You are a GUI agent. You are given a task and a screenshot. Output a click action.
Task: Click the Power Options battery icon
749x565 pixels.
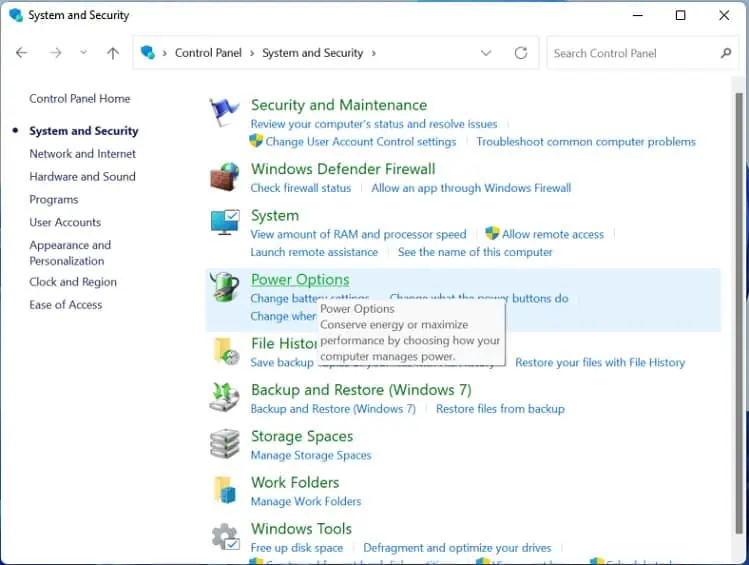coord(224,288)
